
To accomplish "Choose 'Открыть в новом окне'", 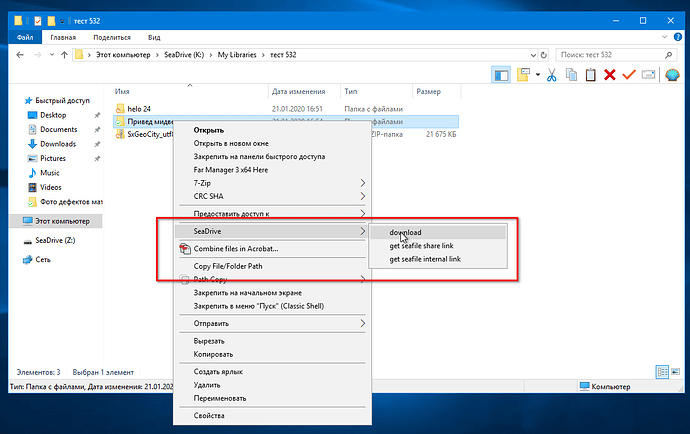I will coord(231,143).
